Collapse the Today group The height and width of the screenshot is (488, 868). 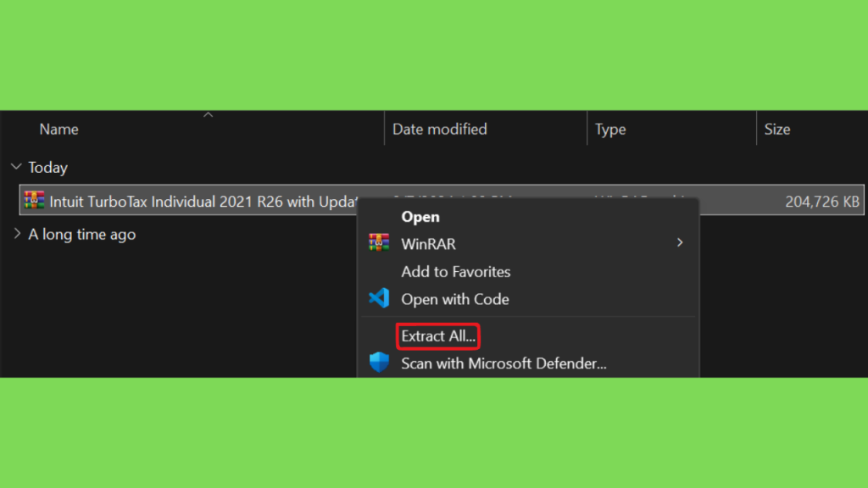pyautogui.click(x=16, y=167)
